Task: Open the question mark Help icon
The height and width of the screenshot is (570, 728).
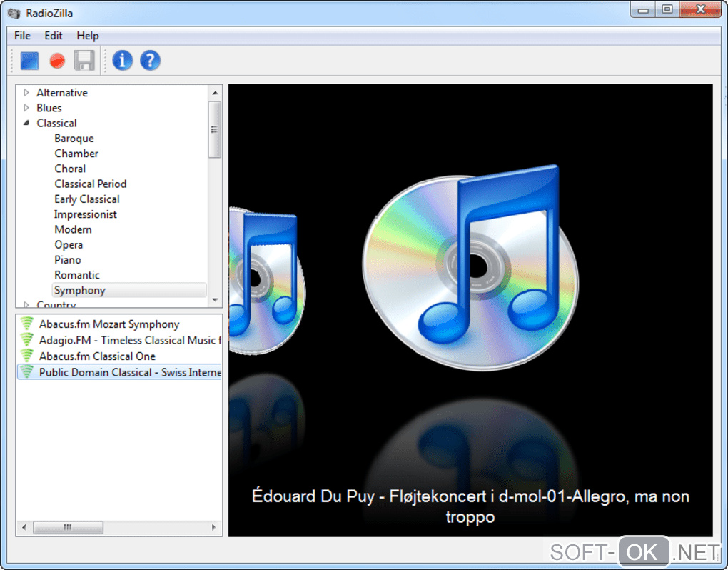Action: (x=151, y=61)
